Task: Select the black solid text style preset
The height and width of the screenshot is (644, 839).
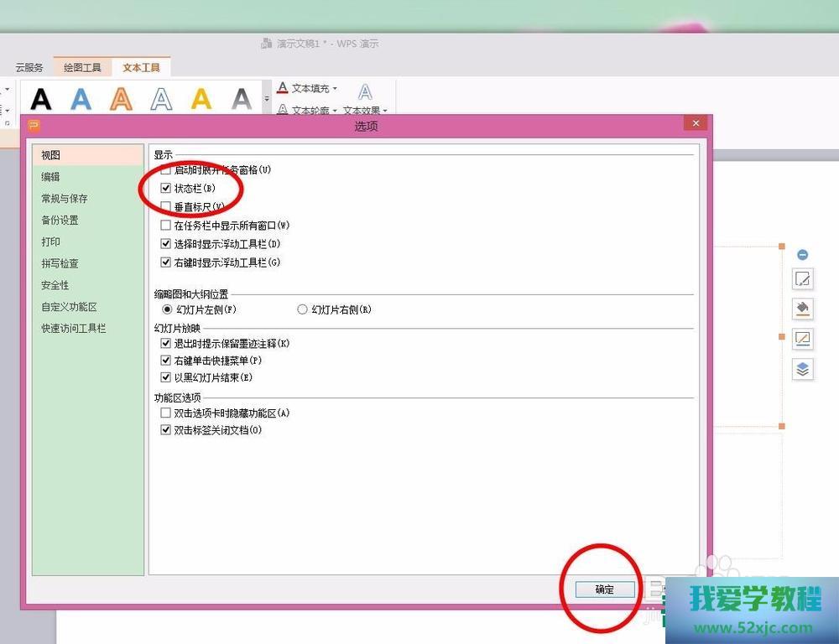Action: [41, 99]
